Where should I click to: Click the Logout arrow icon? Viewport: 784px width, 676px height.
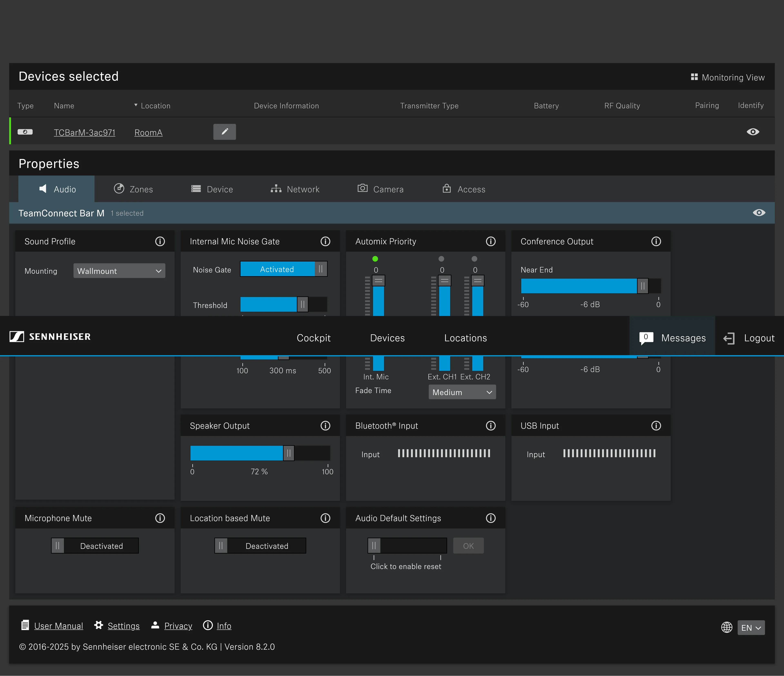click(x=729, y=338)
